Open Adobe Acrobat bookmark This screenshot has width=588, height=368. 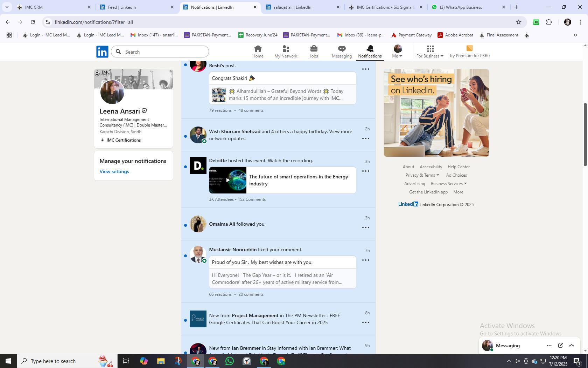click(455, 35)
